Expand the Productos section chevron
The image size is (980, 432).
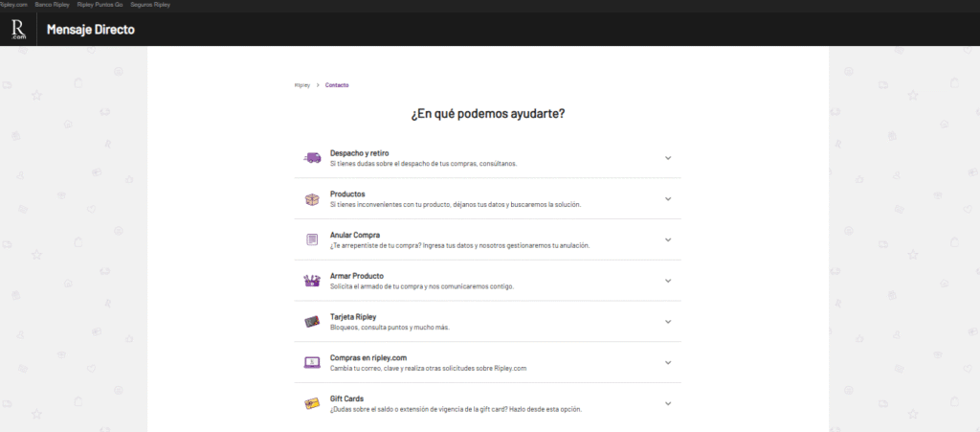click(x=668, y=199)
